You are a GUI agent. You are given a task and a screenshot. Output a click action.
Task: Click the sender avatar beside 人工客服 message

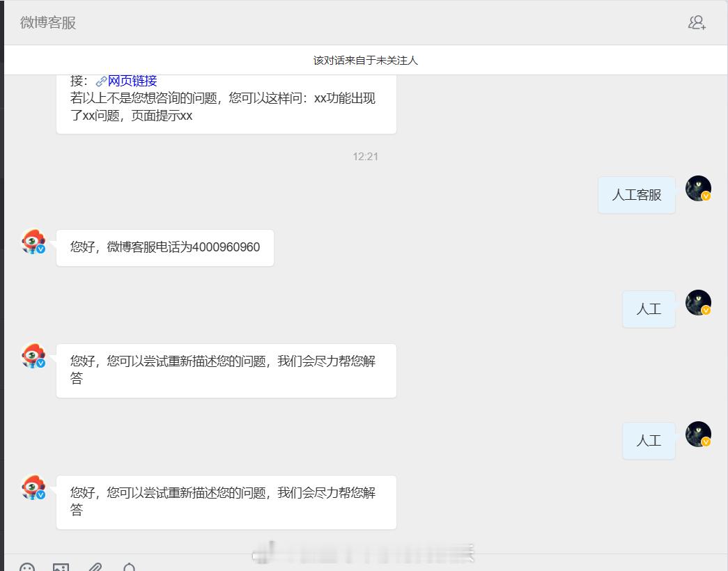[x=698, y=189]
